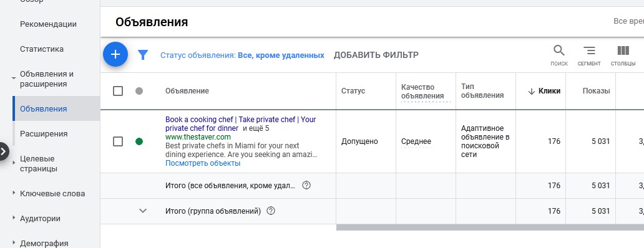644x248 pixels.
Task: Click the gray status dot in table header
Action: pos(139,91)
